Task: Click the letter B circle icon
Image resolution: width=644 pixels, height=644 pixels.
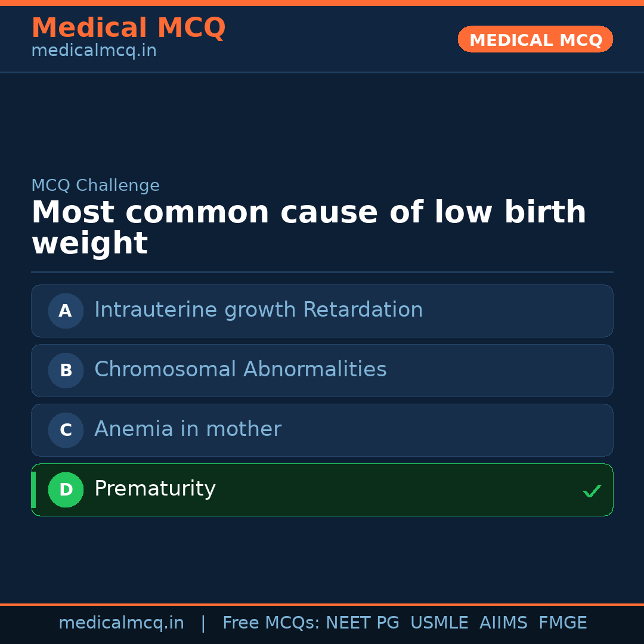Action: (66, 370)
